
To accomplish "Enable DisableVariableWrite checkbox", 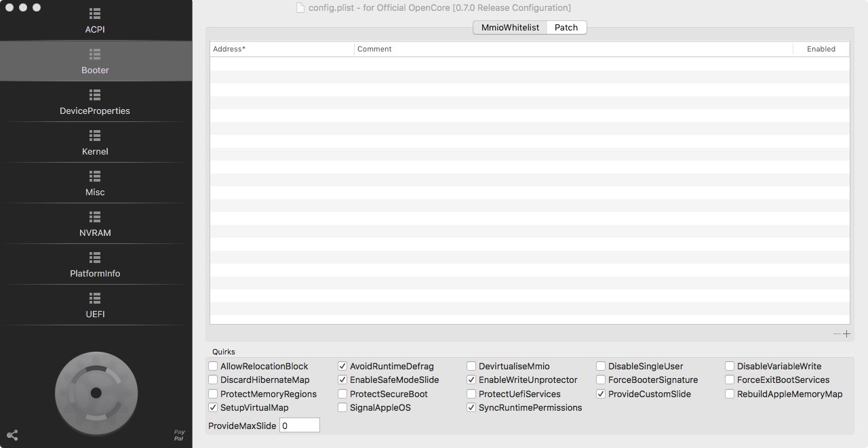I will 730,366.
